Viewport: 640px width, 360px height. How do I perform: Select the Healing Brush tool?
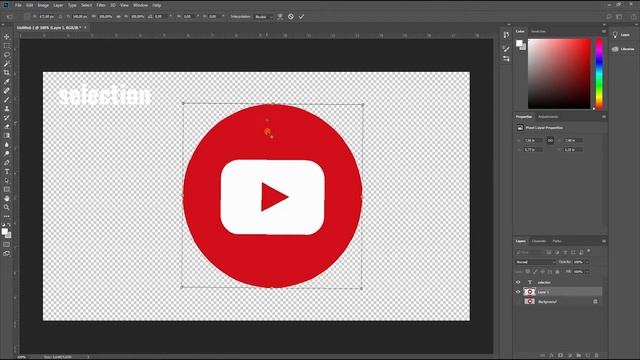(7, 91)
